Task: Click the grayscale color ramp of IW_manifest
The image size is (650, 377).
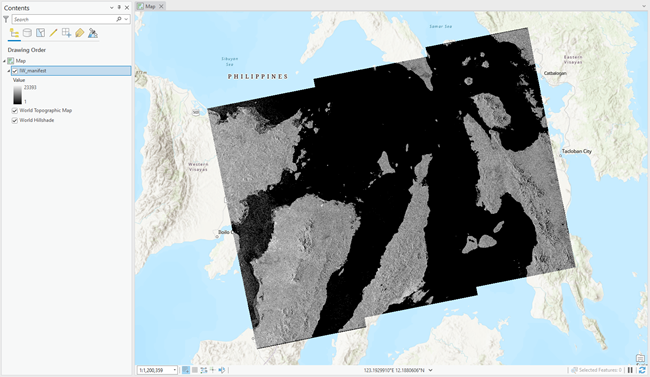Action: 17,95
